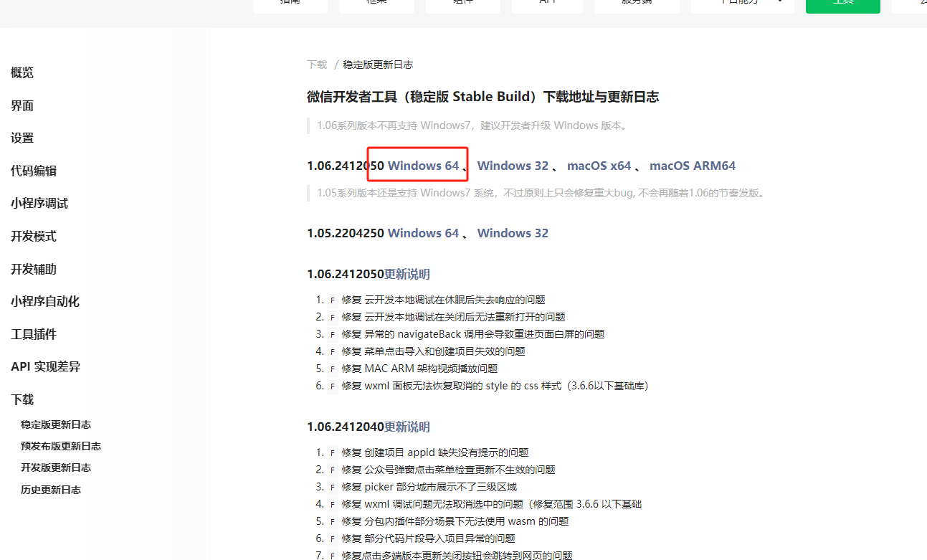Viewport: 927px width, 560px height.
Task: Open the 1.06.2412050 更新说明 link
Action: point(407,274)
